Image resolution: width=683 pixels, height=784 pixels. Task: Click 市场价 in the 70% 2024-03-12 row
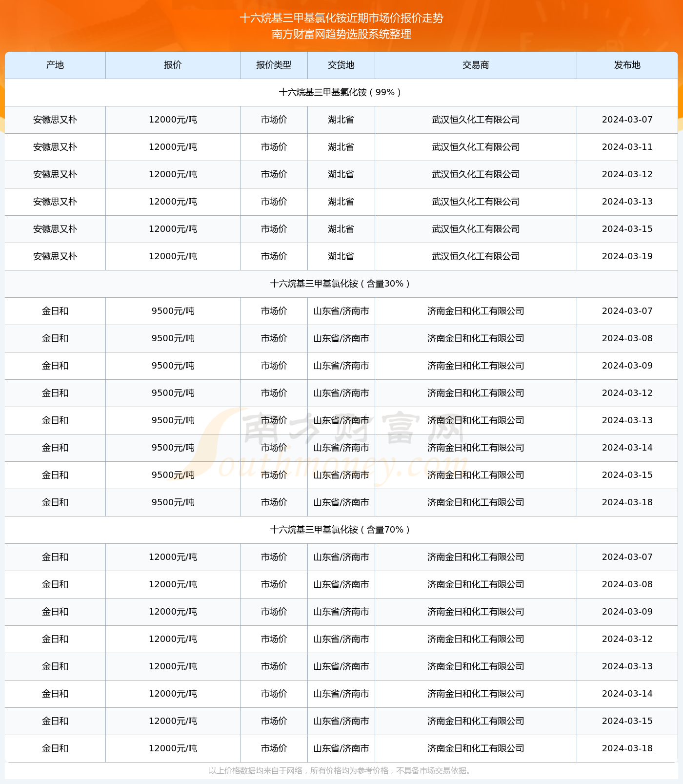click(274, 639)
